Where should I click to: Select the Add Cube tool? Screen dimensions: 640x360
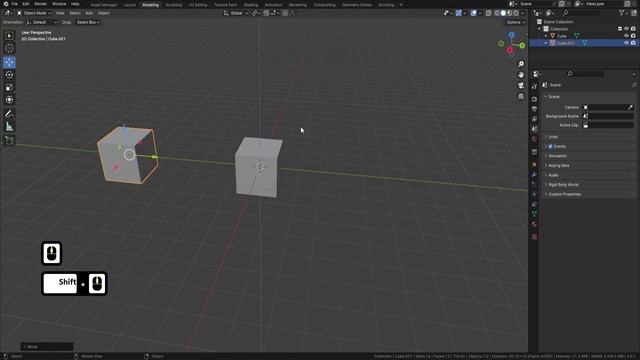pyautogui.click(x=9, y=141)
